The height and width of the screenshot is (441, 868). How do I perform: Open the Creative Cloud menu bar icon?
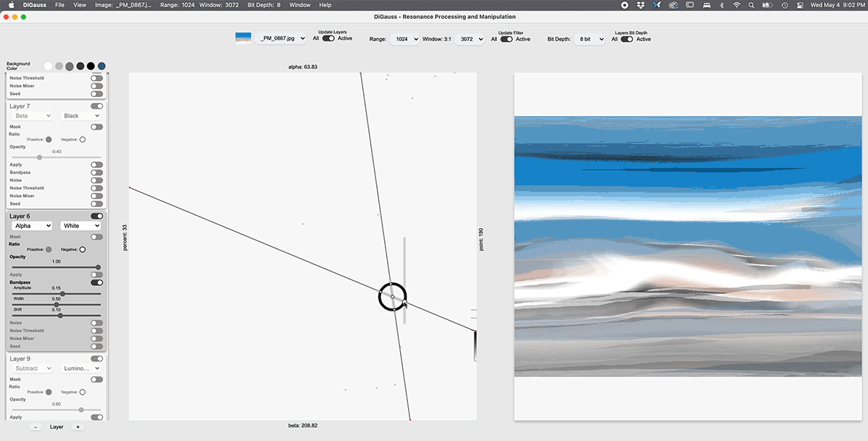coord(674,5)
